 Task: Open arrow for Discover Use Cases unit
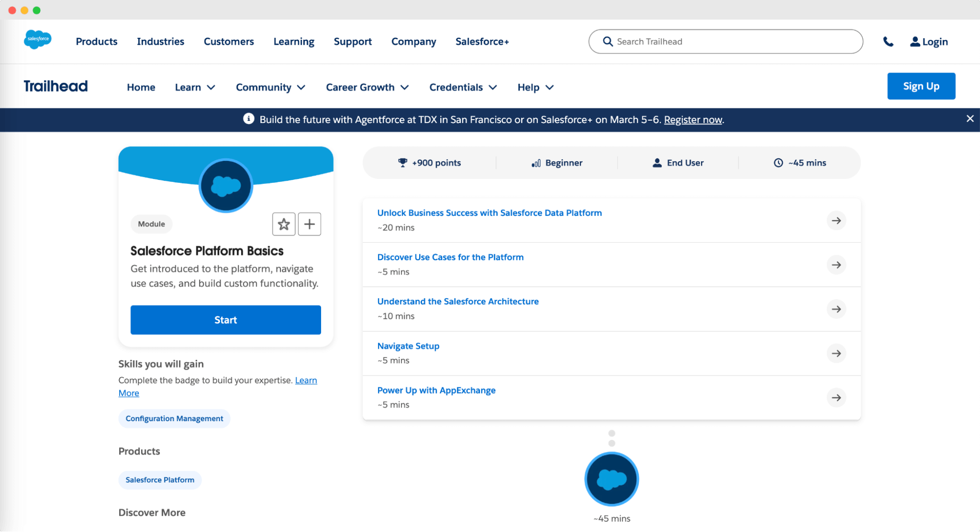coord(836,265)
